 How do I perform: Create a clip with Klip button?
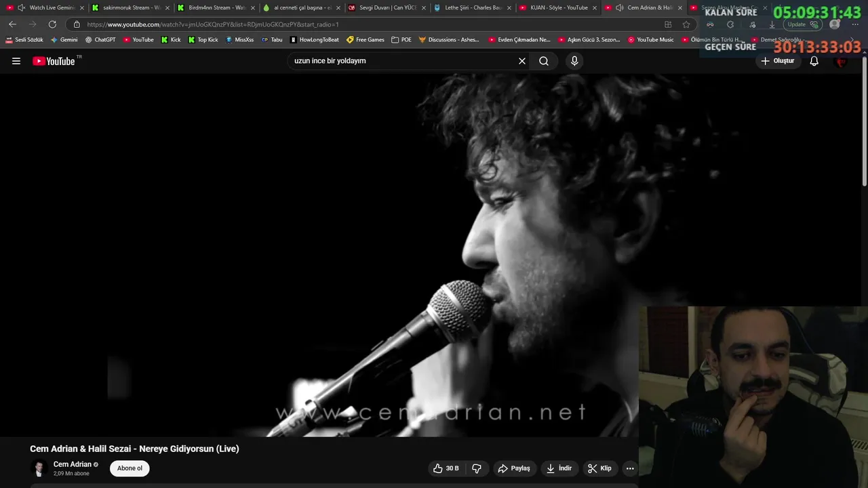(x=599, y=468)
